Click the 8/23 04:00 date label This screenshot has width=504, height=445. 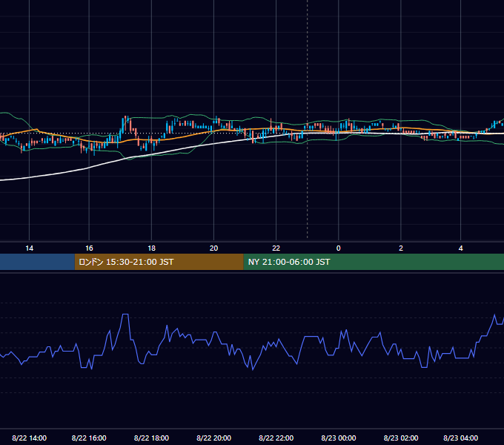pyautogui.click(x=460, y=438)
